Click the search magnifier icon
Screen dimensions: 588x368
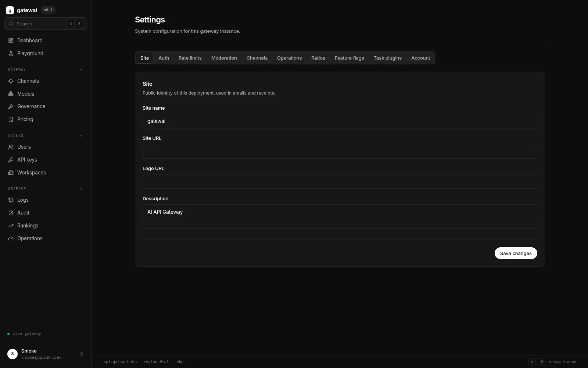click(x=11, y=24)
